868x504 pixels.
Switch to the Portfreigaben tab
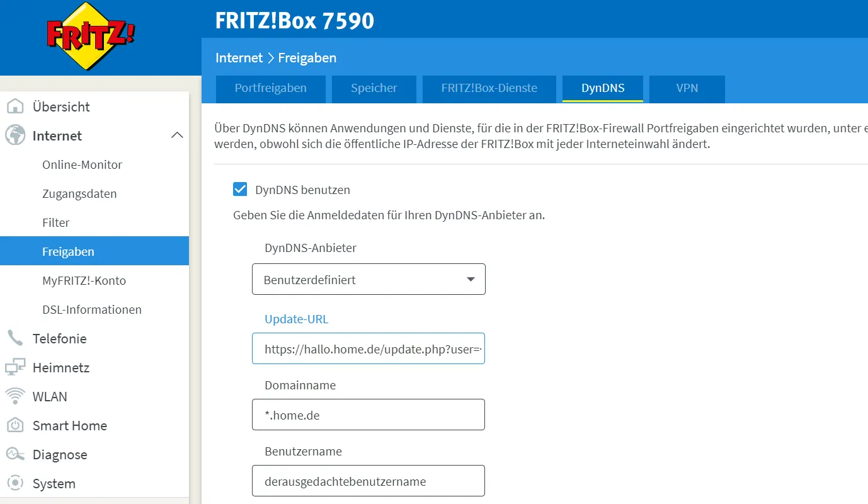271,88
